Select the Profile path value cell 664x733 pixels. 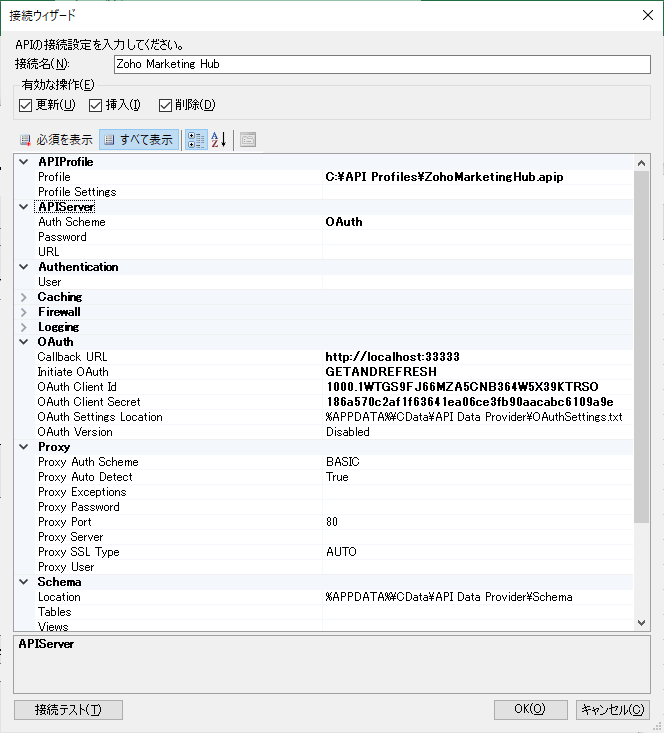(477, 177)
